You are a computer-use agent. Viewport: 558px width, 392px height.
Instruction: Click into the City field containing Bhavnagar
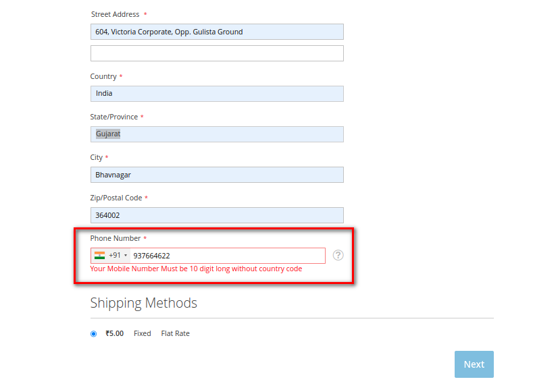[217, 175]
